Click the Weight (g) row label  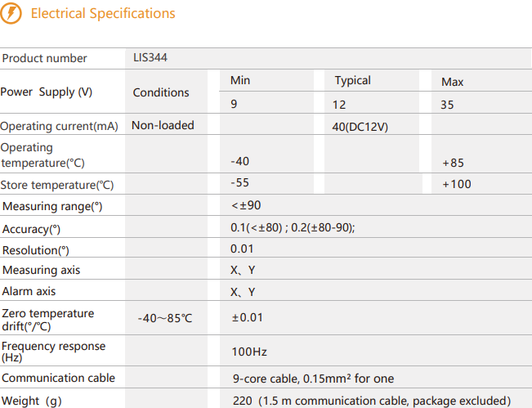pyautogui.click(x=32, y=401)
